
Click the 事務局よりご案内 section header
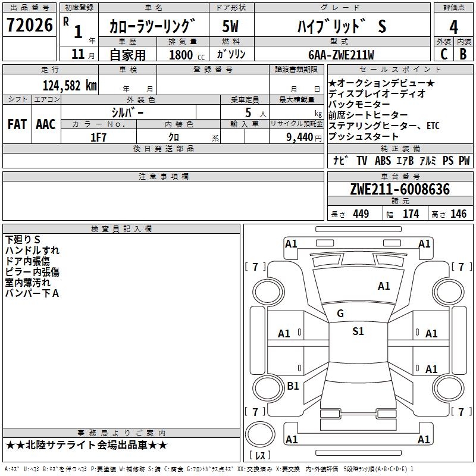click(x=121, y=433)
